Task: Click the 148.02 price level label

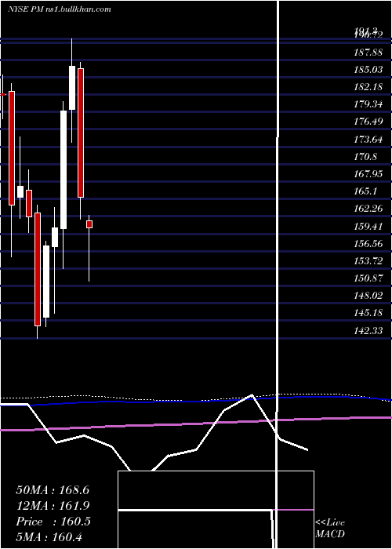Action: (x=368, y=296)
